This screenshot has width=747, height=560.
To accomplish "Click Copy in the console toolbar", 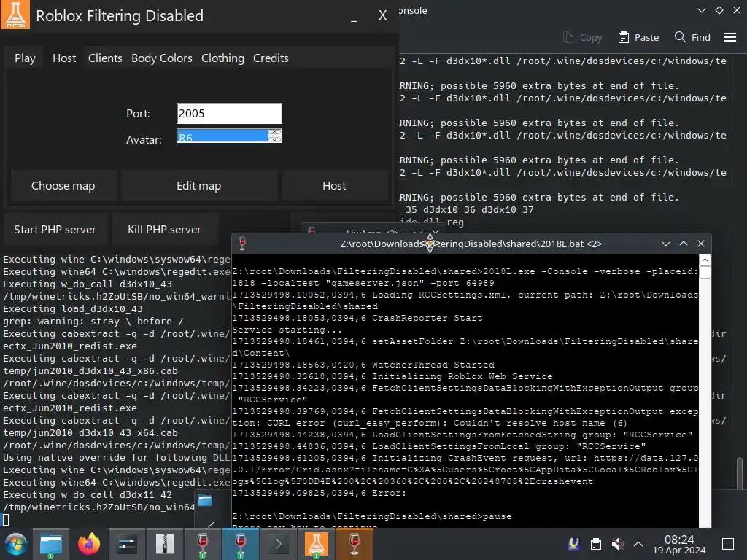I will tap(583, 37).
